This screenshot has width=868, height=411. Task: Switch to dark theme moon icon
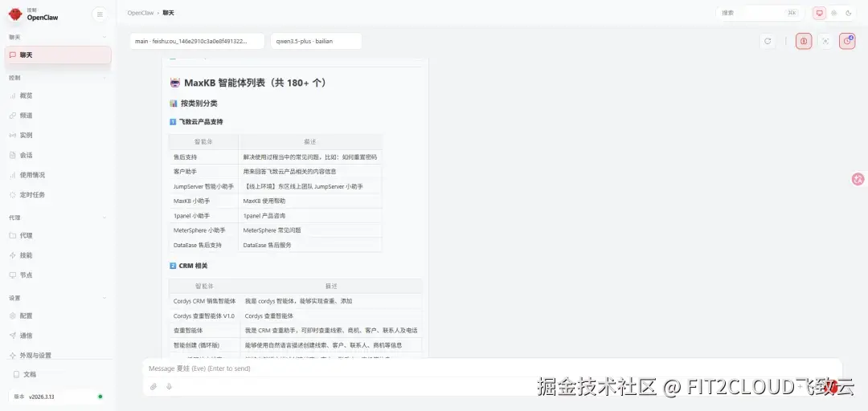849,13
